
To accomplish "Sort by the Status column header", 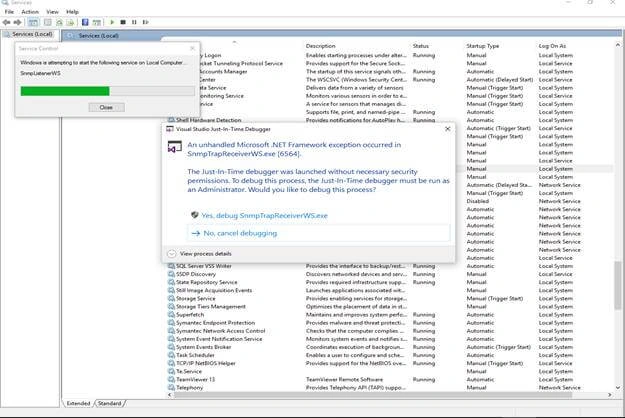I will point(421,46).
